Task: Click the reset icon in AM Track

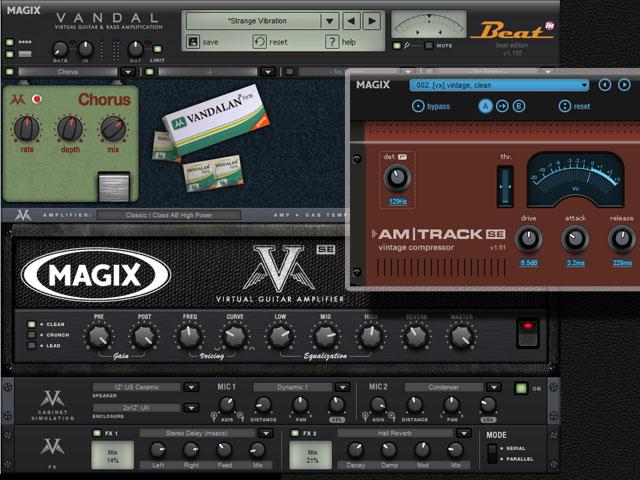Action: point(564,107)
